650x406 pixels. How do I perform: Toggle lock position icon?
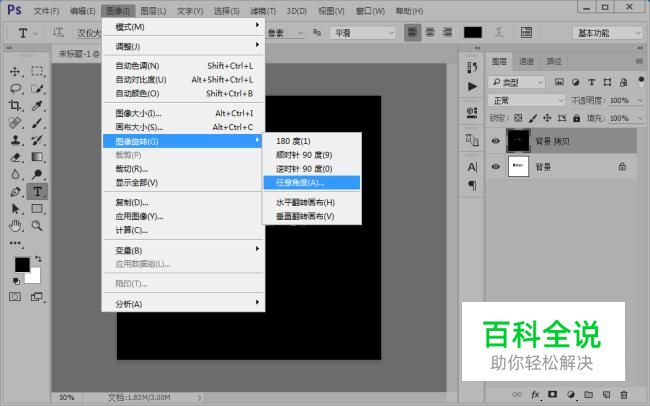coord(547,118)
